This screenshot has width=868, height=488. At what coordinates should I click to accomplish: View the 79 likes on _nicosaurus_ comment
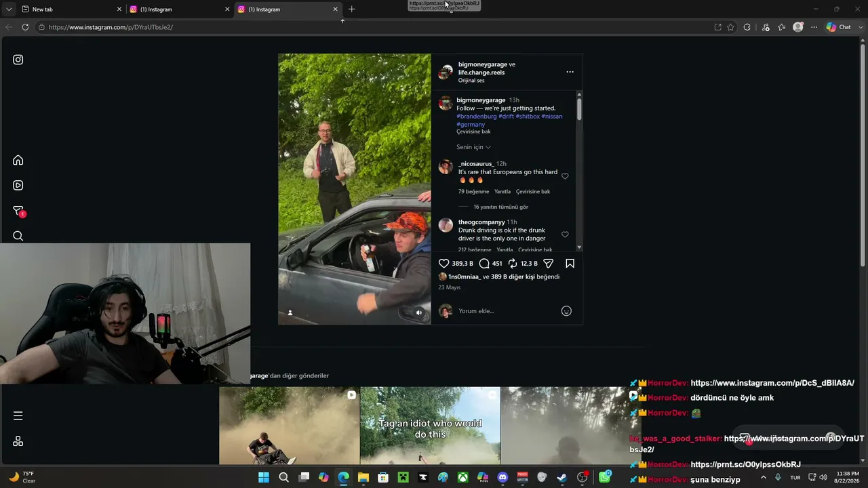[x=473, y=192]
